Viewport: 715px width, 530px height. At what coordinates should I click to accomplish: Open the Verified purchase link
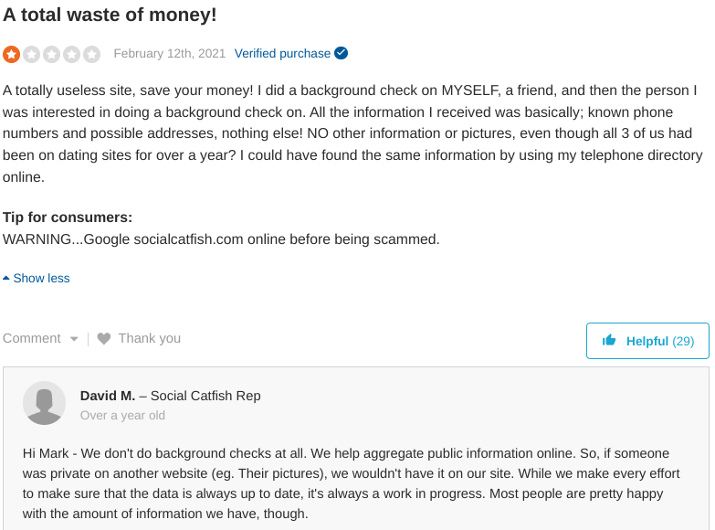tap(282, 53)
